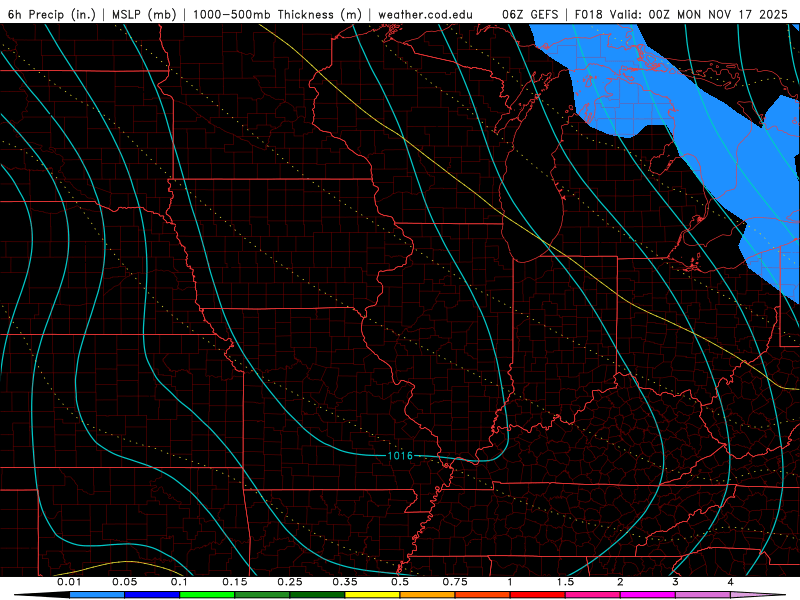
Task: Click the dark blue 0.05–0.1 legend swatch
Action: (152, 595)
